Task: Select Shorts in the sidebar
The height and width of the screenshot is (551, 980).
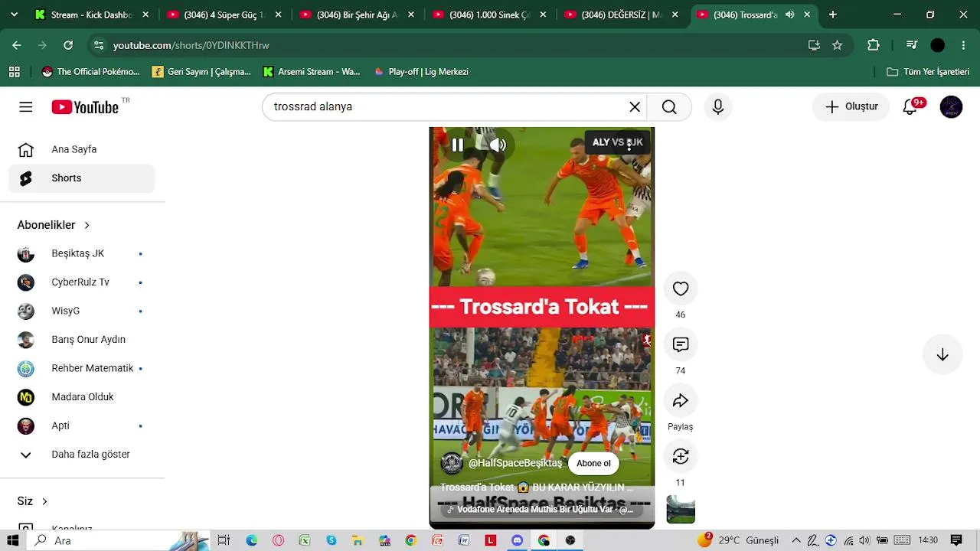Action: pos(82,178)
